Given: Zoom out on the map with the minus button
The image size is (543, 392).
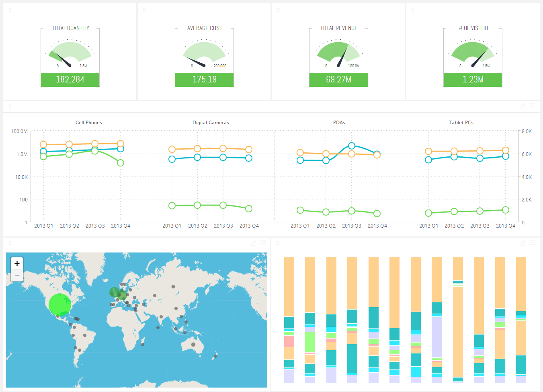Looking at the screenshot, I should pyautogui.click(x=17, y=275).
